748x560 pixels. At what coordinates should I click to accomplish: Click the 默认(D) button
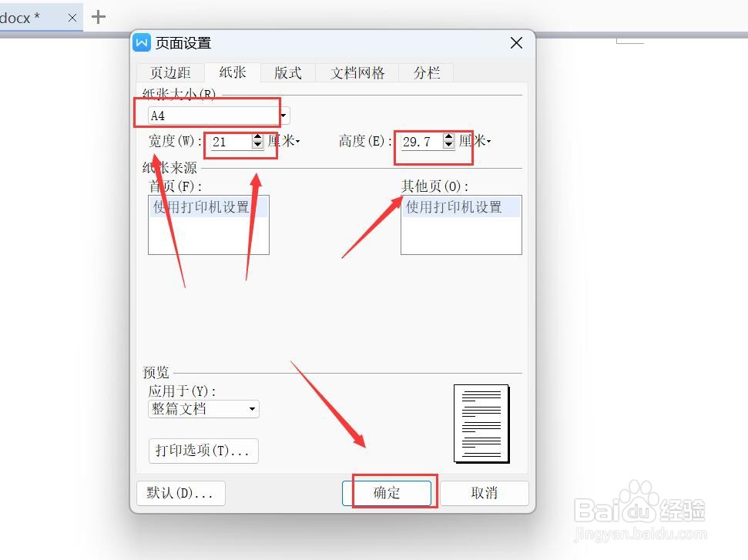pos(180,493)
